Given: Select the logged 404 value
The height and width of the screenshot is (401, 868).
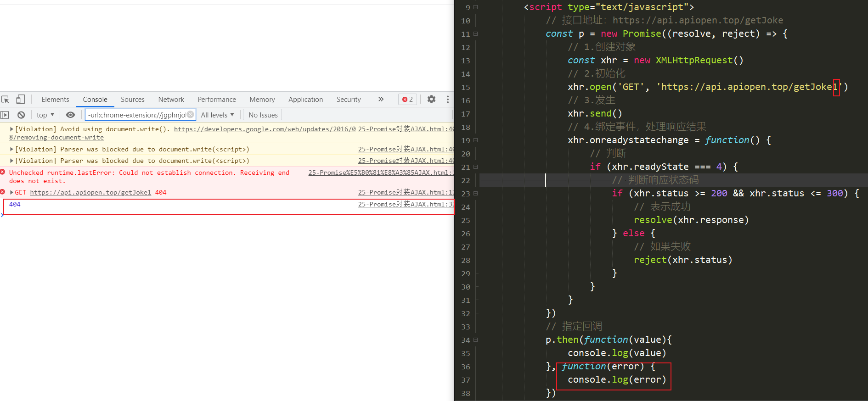Looking at the screenshot, I should pos(15,204).
